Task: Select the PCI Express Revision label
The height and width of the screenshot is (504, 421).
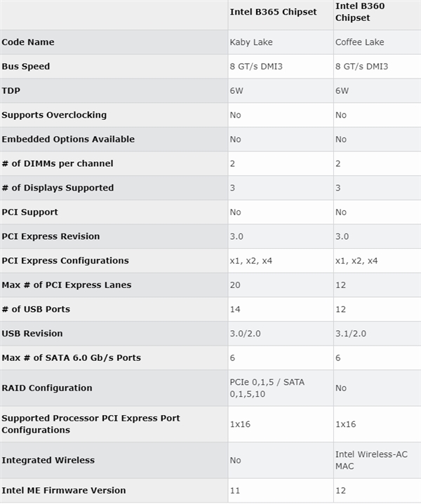Action: [x=51, y=236]
